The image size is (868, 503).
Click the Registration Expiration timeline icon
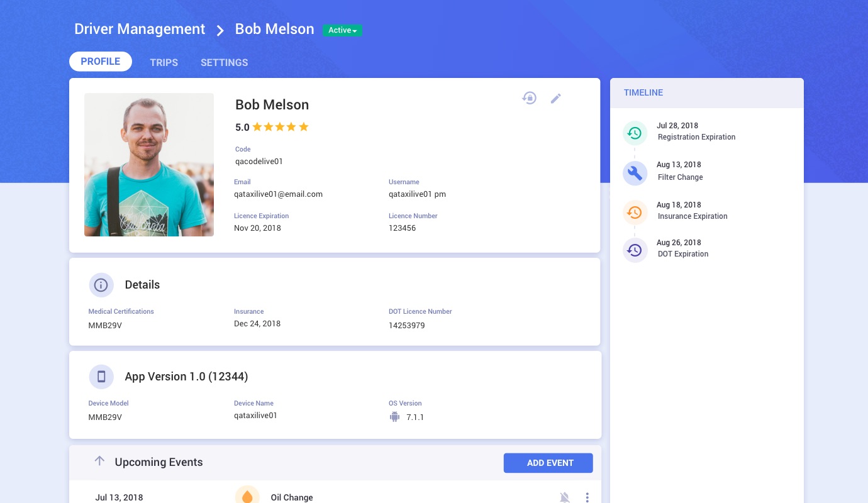tap(635, 133)
